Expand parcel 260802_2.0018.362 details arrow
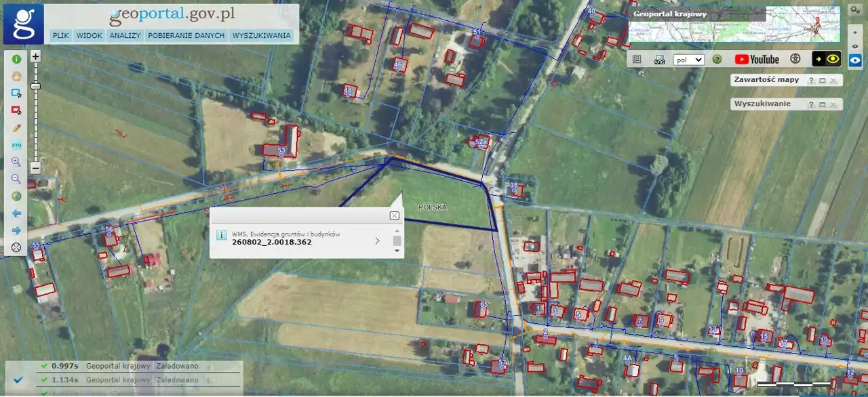 coord(377,241)
